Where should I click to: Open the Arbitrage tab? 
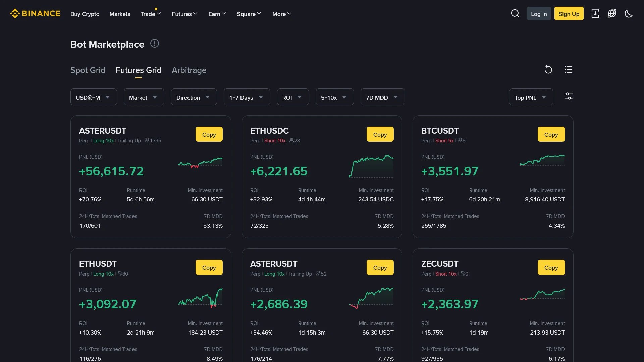(189, 70)
